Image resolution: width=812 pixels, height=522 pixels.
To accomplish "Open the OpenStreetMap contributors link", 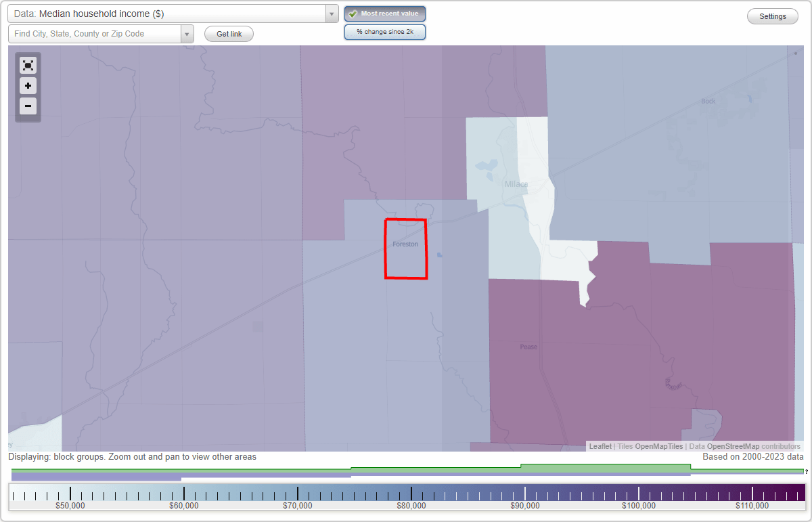I will pyautogui.click(x=733, y=446).
